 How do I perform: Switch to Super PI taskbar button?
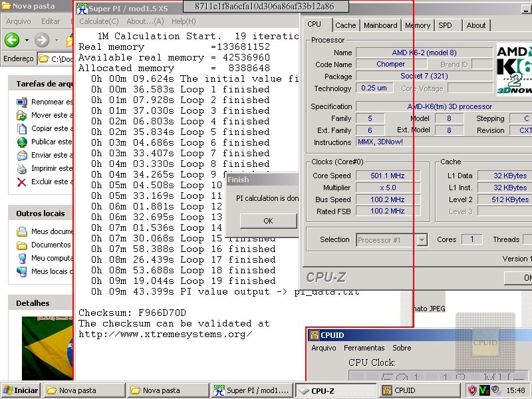pyautogui.click(x=251, y=390)
